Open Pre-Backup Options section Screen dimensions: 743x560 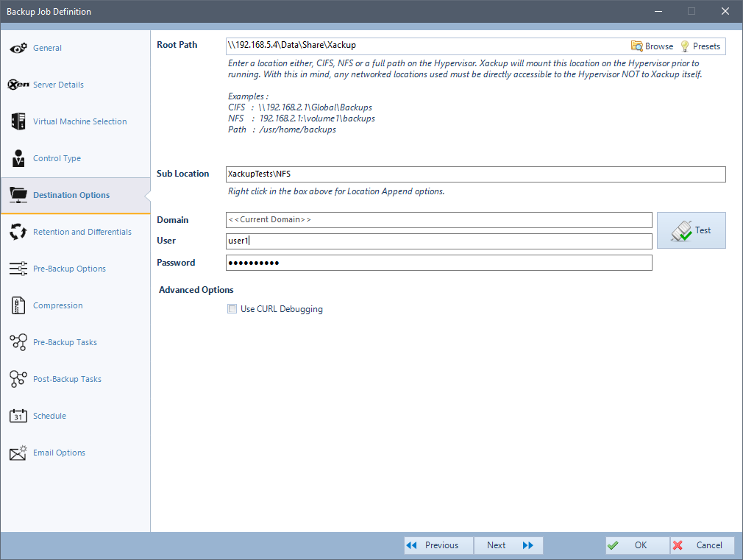75,269
